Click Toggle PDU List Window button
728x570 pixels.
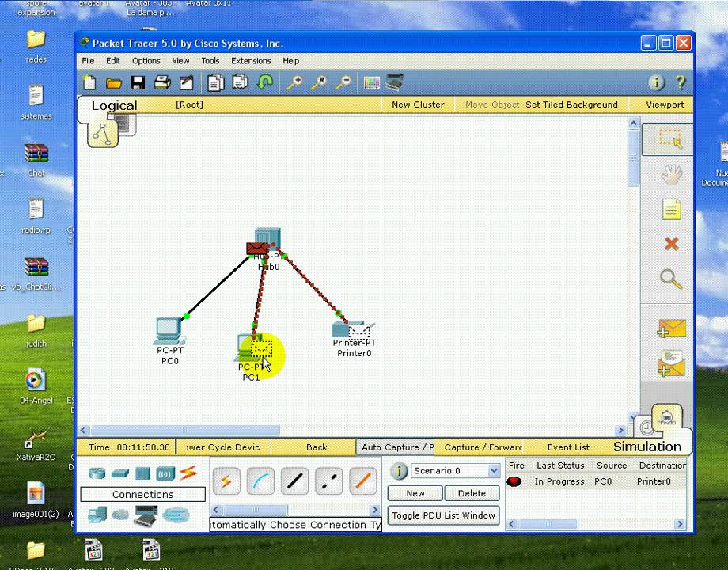[x=443, y=515]
